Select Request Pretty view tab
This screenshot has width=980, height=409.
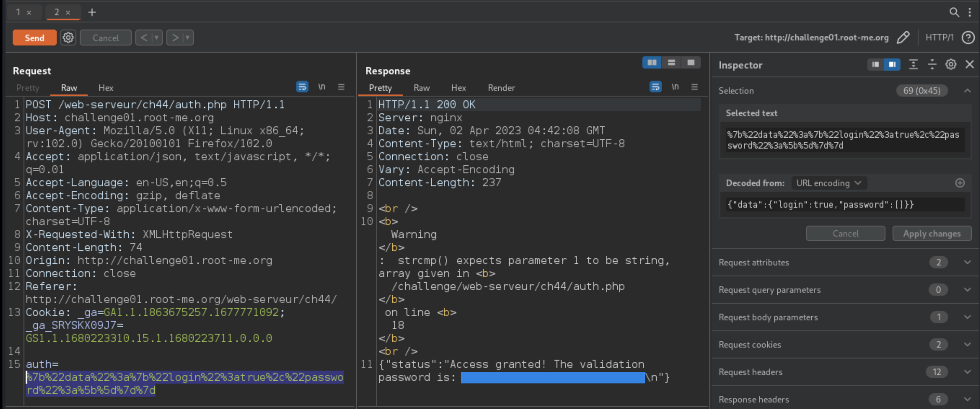[x=28, y=88]
